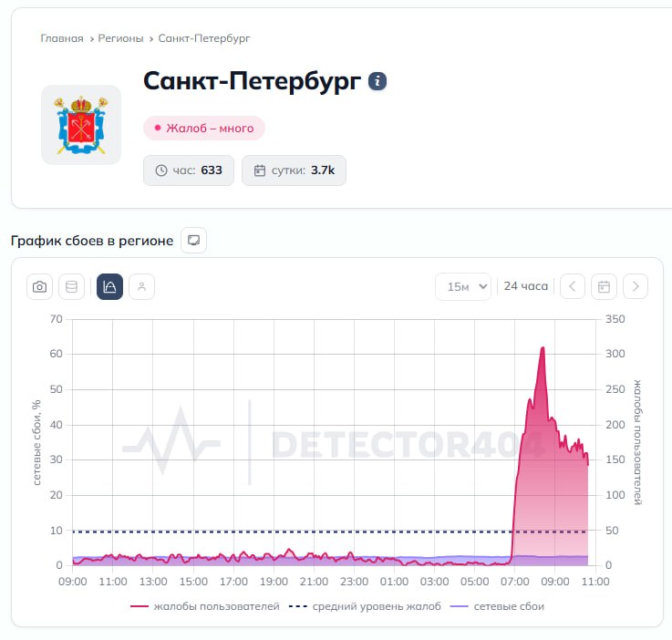Click the 'Жалоб – много' status badge
The image size is (672, 640).
click(x=204, y=129)
